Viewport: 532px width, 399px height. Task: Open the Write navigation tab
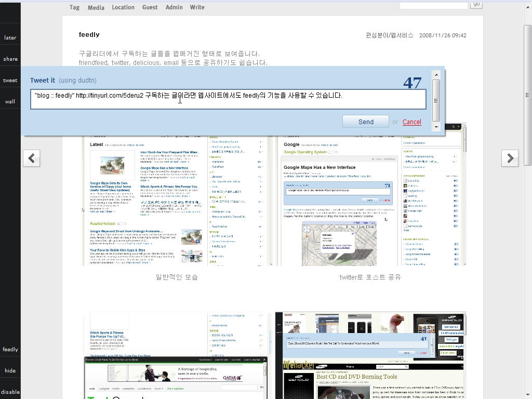pos(197,7)
